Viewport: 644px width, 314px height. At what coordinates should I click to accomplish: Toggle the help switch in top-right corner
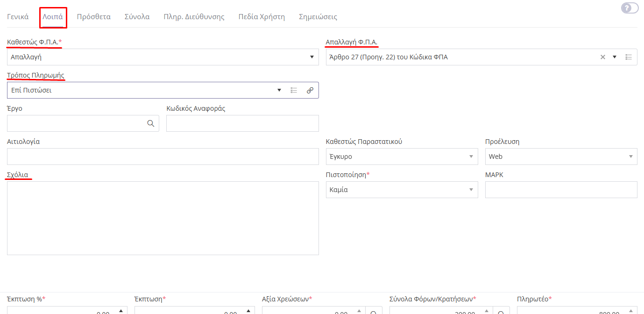[630, 8]
